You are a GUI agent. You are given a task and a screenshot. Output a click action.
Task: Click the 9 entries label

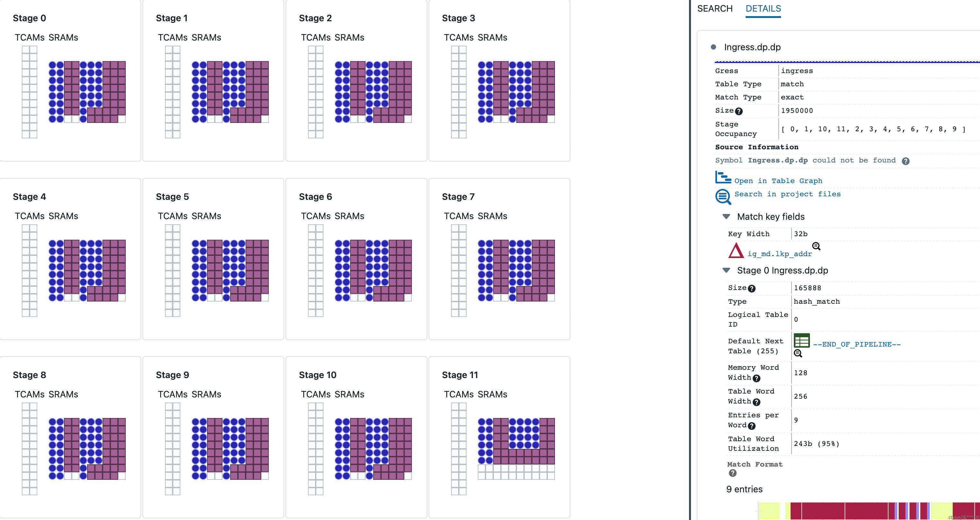(x=744, y=489)
